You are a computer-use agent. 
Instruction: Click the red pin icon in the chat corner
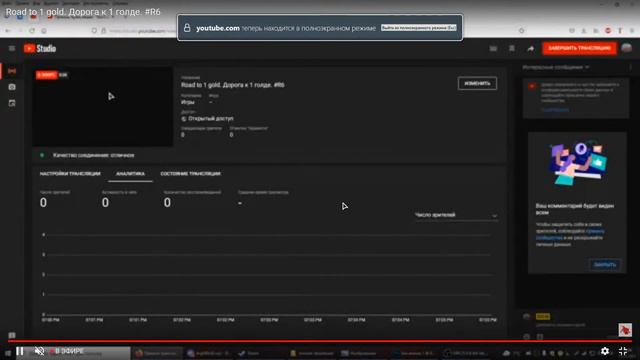pyautogui.click(x=625, y=330)
